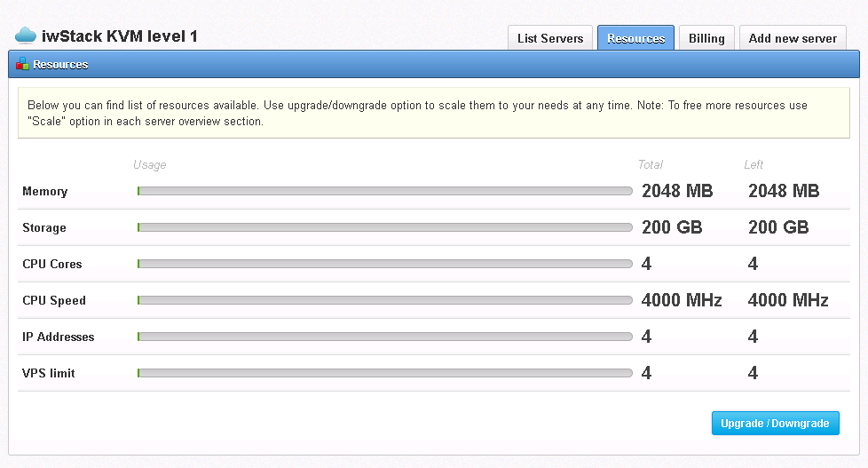Screen dimensions: 868x468
Task: Click the Memory usage bar
Action: coord(384,191)
